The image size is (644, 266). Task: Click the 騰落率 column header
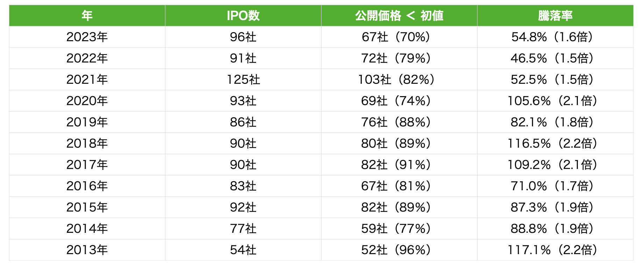555,16
